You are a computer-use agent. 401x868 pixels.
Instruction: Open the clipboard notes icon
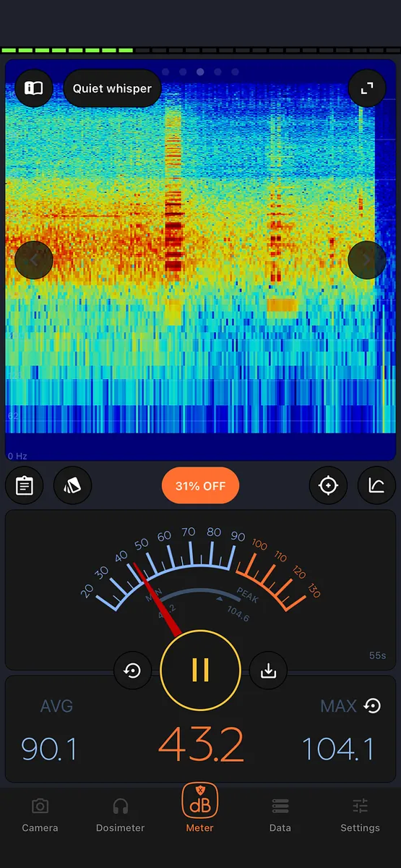pos(25,485)
